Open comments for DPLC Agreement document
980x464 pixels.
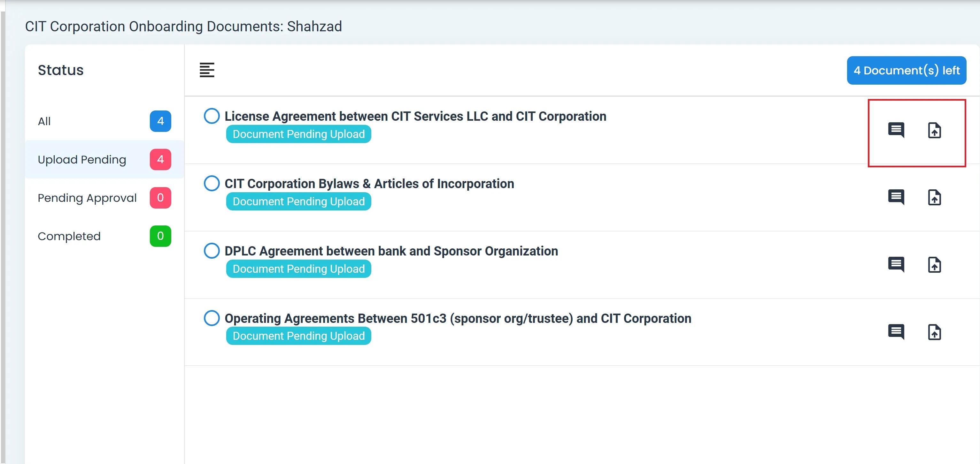coord(896,264)
